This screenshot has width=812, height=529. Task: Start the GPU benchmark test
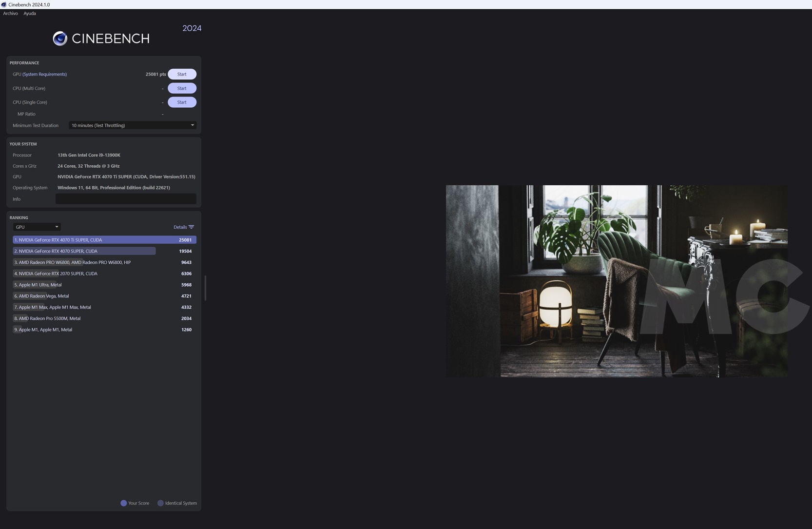pos(182,74)
